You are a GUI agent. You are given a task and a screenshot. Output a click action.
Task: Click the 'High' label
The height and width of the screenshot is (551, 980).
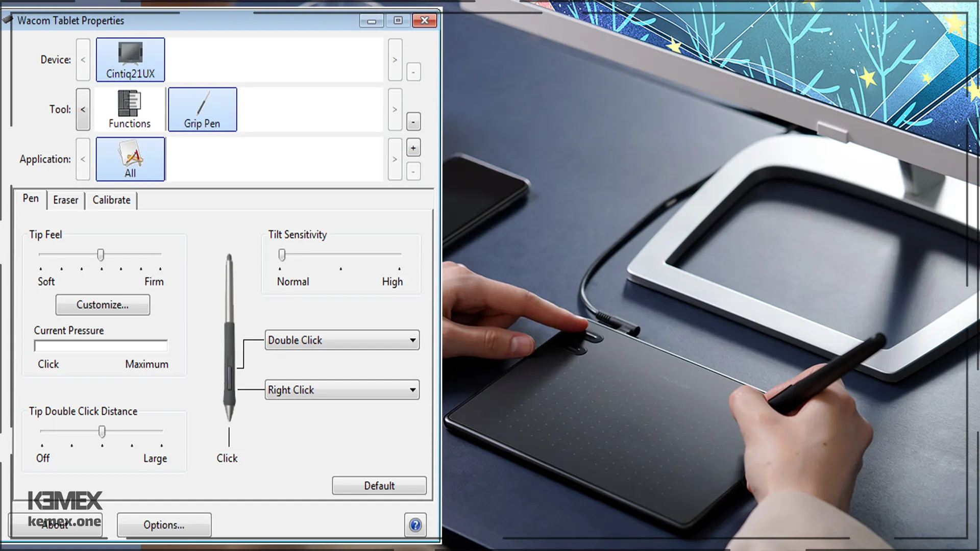point(393,282)
